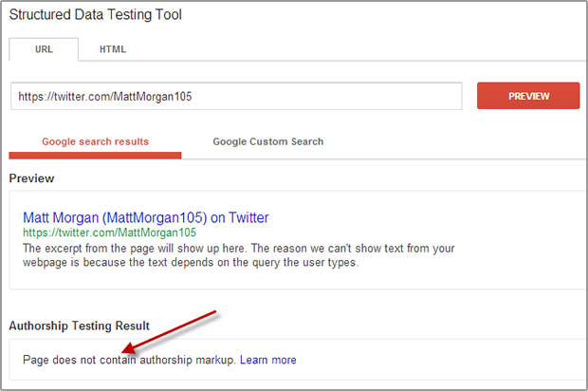Select the Google Custom Search tab
The width and height of the screenshot is (588, 391).
click(x=267, y=141)
